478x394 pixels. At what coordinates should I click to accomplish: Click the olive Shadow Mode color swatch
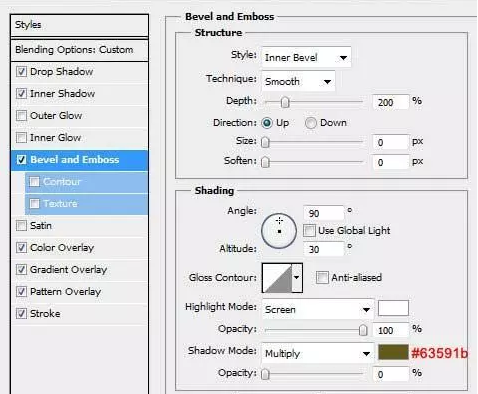pyautogui.click(x=393, y=352)
